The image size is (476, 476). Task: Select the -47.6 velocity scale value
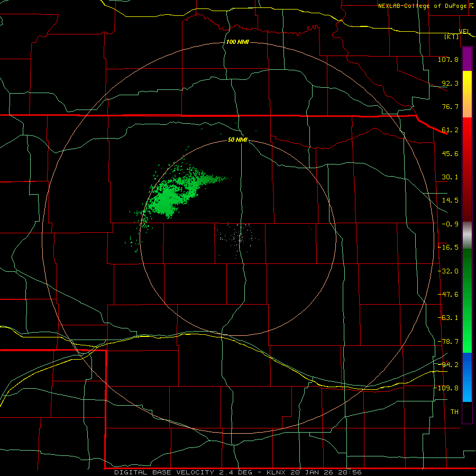[x=448, y=295]
